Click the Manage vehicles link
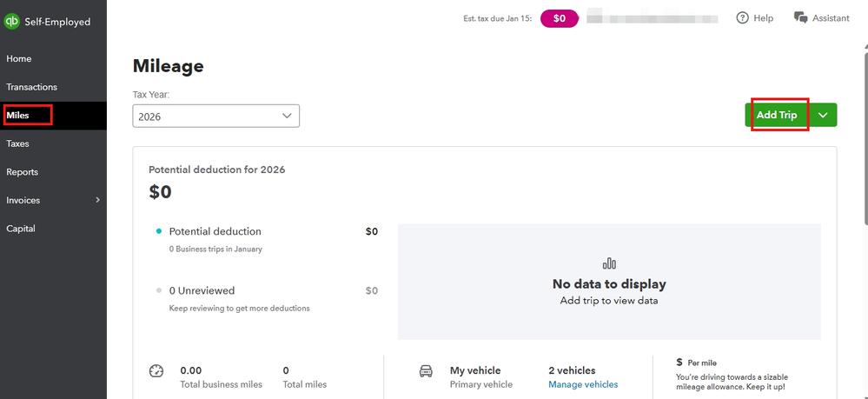The width and height of the screenshot is (868, 399). pos(583,384)
